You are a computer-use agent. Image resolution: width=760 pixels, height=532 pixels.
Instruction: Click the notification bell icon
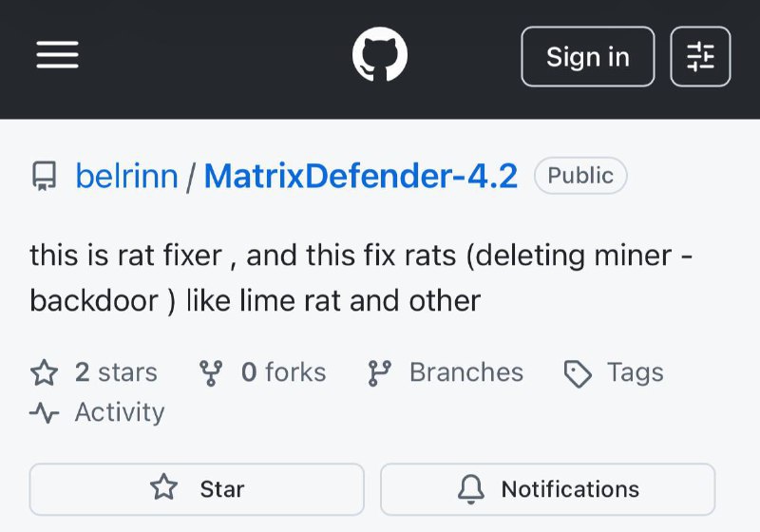point(471,489)
